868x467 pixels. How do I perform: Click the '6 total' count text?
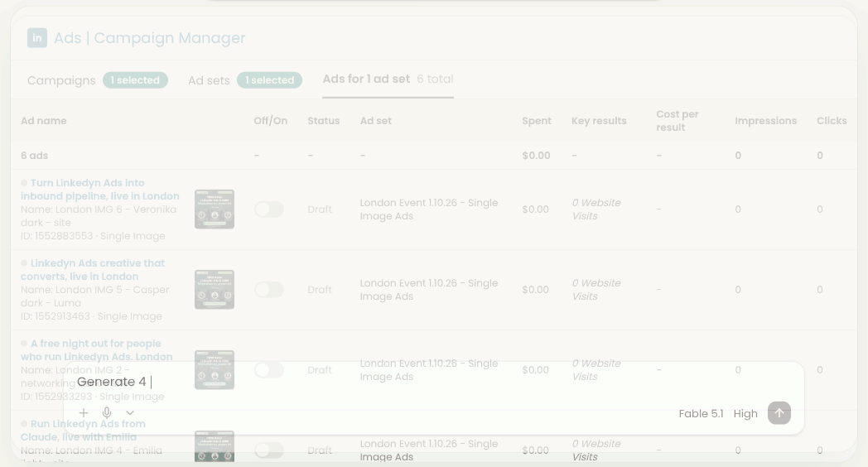pyautogui.click(x=435, y=79)
